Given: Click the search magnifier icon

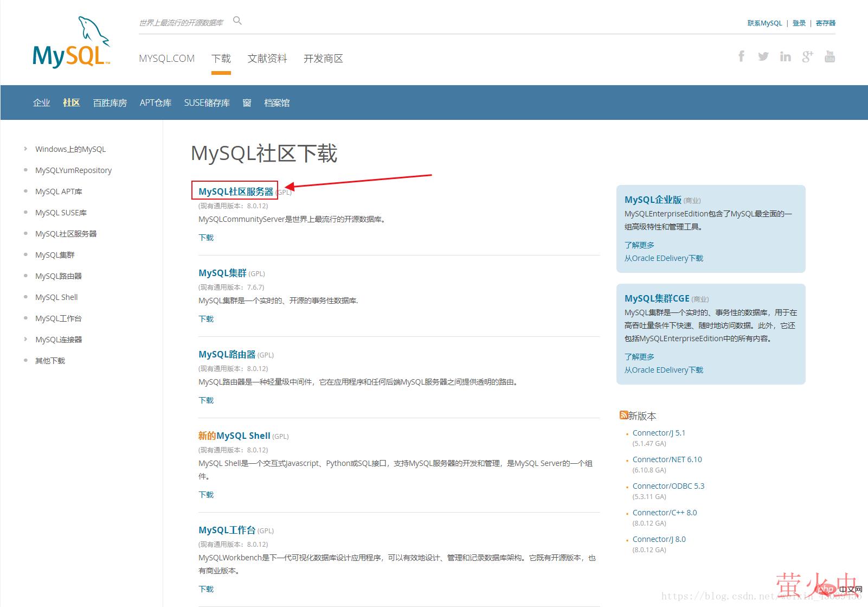Looking at the screenshot, I should [x=237, y=21].
